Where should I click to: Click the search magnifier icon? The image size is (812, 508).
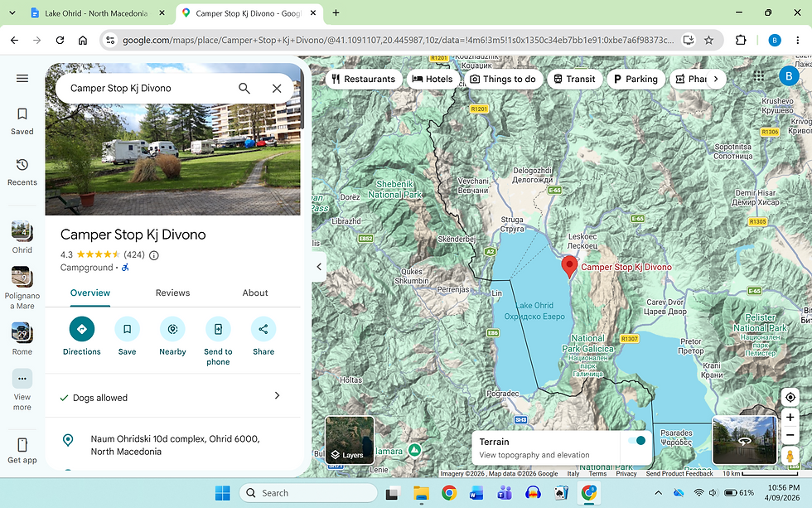244,89
